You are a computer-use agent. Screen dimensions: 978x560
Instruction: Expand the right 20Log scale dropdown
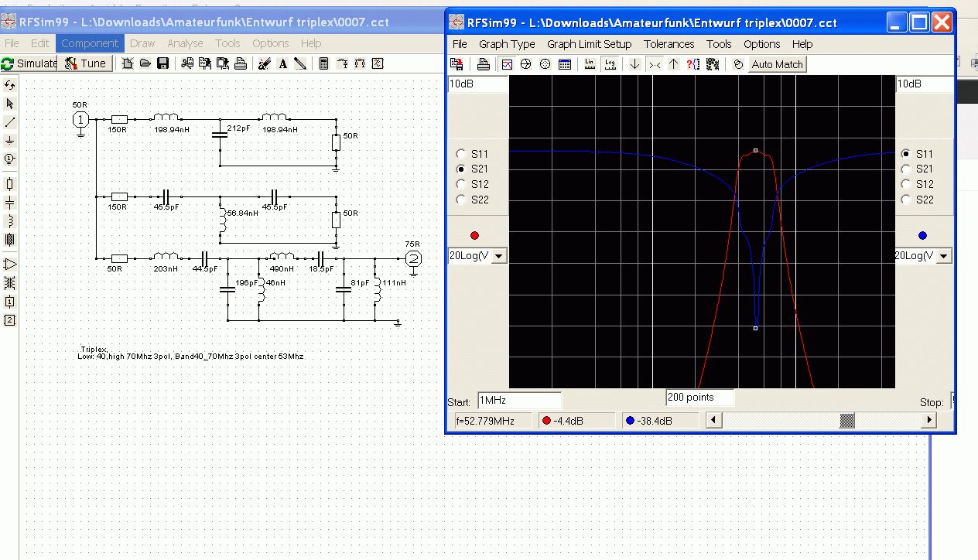click(x=943, y=256)
